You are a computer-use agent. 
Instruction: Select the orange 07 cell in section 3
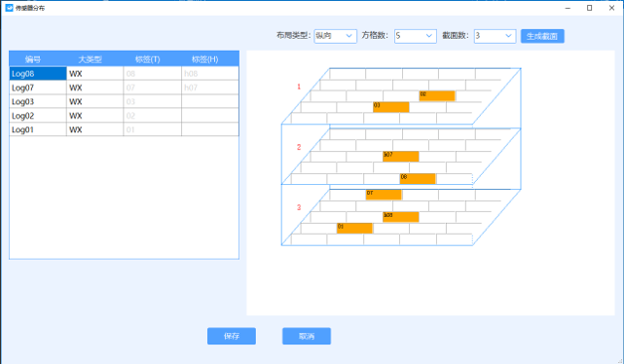[384, 195]
